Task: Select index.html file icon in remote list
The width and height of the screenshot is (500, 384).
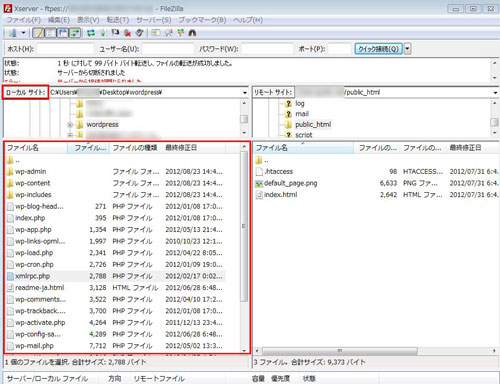Action: tap(259, 195)
